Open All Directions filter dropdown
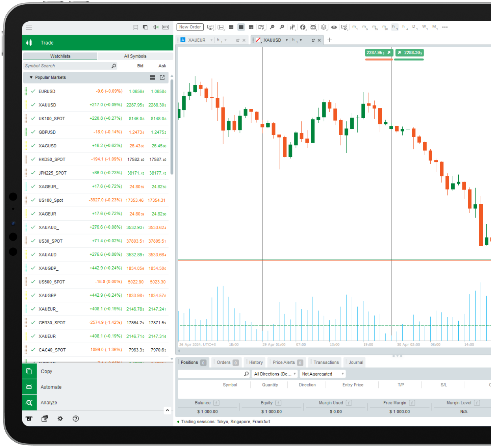The height and width of the screenshot is (448, 491). tap(275, 374)
